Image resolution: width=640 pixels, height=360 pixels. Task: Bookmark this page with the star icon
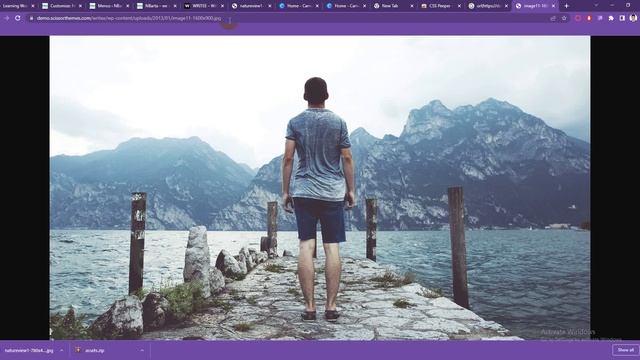564,18
